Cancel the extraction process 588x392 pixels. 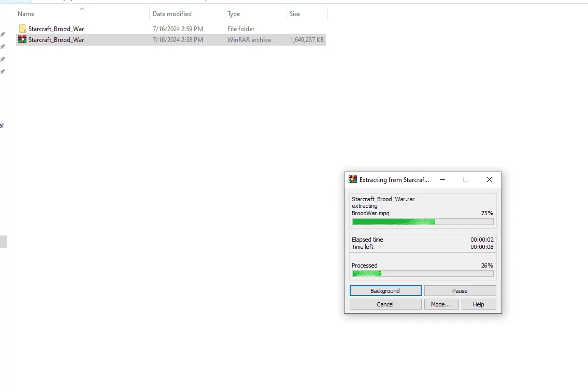pos(385,304)
